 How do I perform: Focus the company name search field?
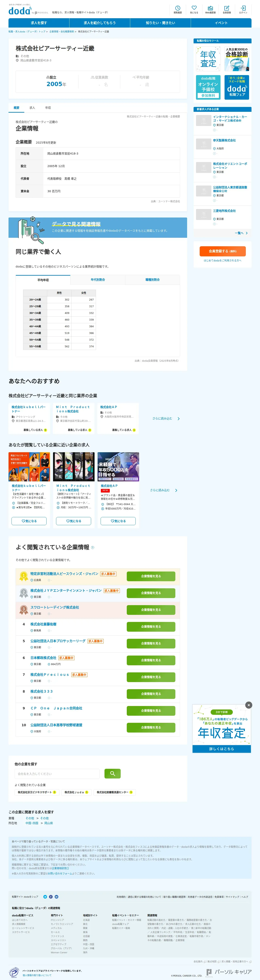point(57,774)
